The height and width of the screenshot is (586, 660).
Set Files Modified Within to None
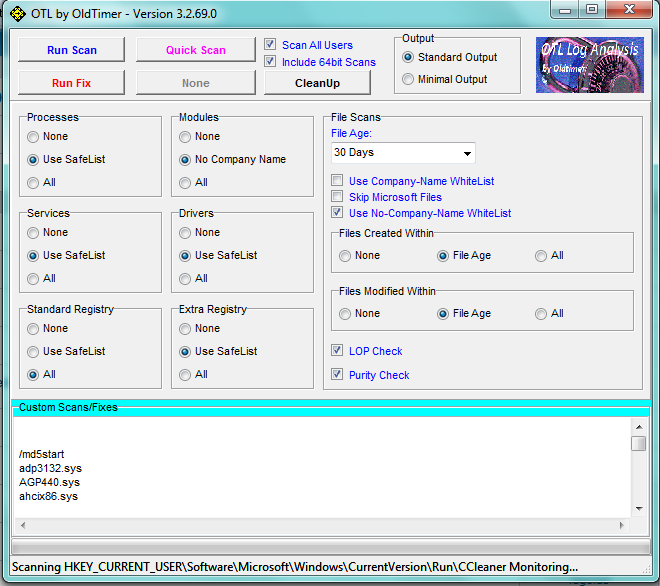pyautogui.click(x=345, y=314)
